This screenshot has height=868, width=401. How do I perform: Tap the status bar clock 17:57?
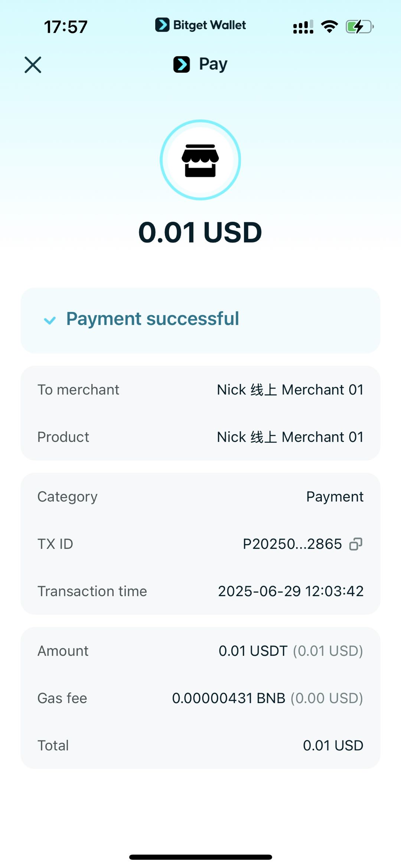point(66,27)
